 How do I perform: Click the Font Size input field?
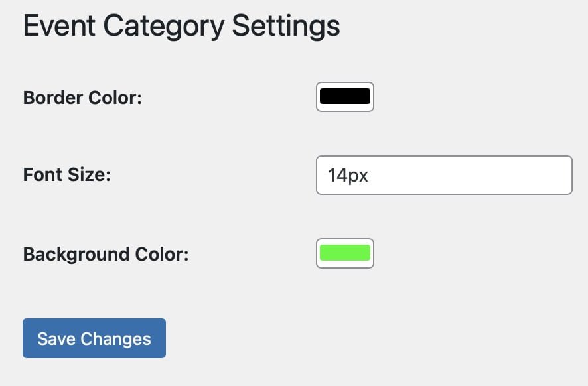pyautogui.click(x=444, y=175)
